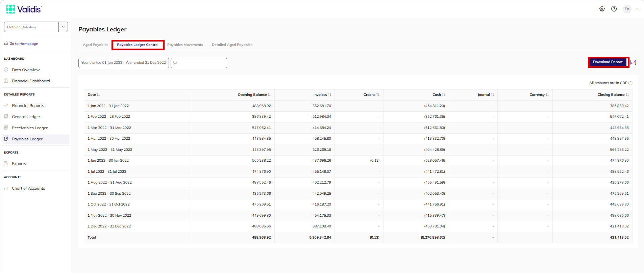Select the '1 Jan 2022 - 31 Jan 2022' row

(358, 106)
